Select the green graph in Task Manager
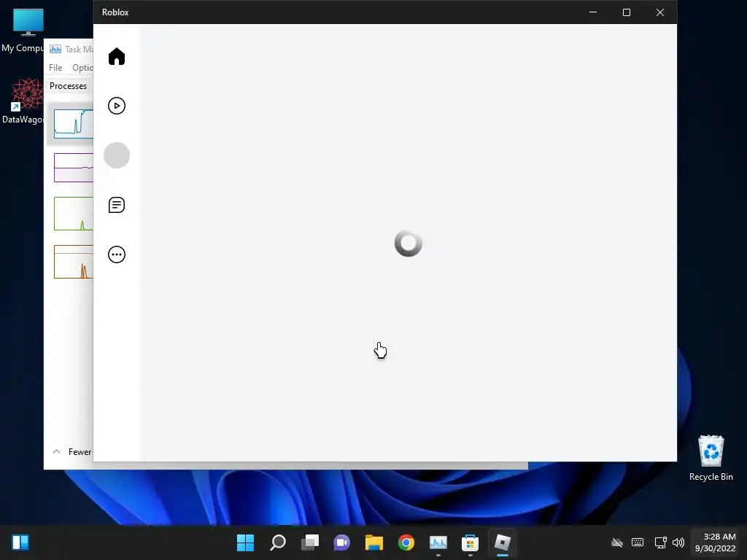Image resolution: width=747 pixels, height=560 pixels. pyautogui.click(x=74, y=214)
